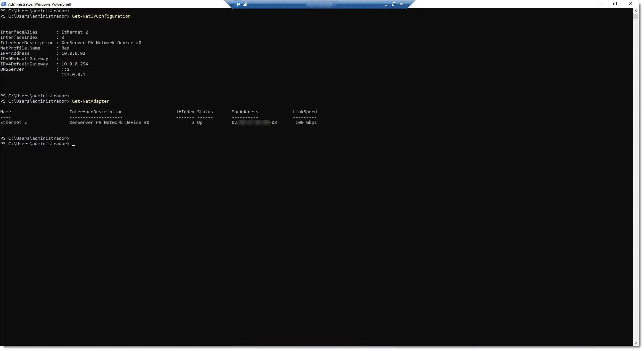Image resolution: width=644 pixels, height=351 pixels.
Task: Minimize the remote desktop connection bar
Action: (x=386, y=4)
